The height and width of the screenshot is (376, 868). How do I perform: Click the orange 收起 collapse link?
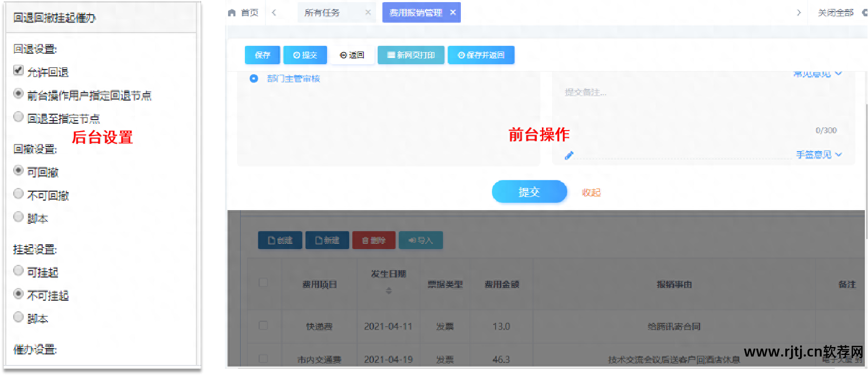pos(591,193)
